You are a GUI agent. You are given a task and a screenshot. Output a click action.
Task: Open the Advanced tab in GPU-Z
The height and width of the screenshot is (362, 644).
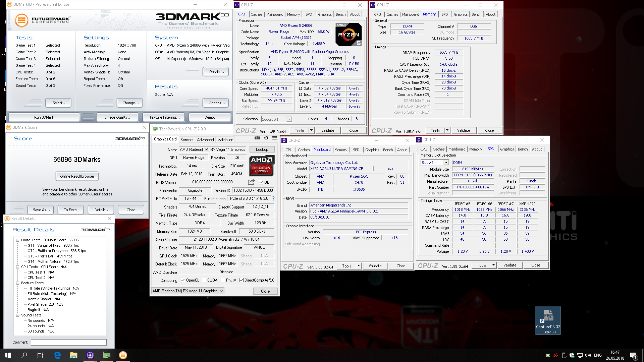tap(205, 140)
